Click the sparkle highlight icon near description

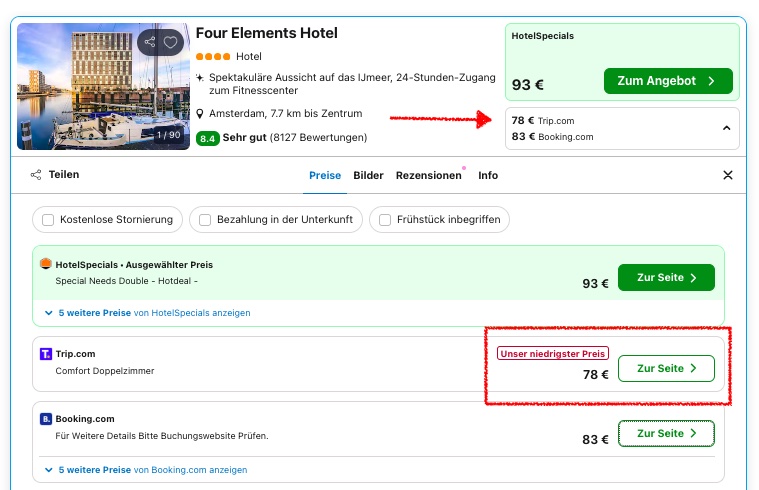199,77
